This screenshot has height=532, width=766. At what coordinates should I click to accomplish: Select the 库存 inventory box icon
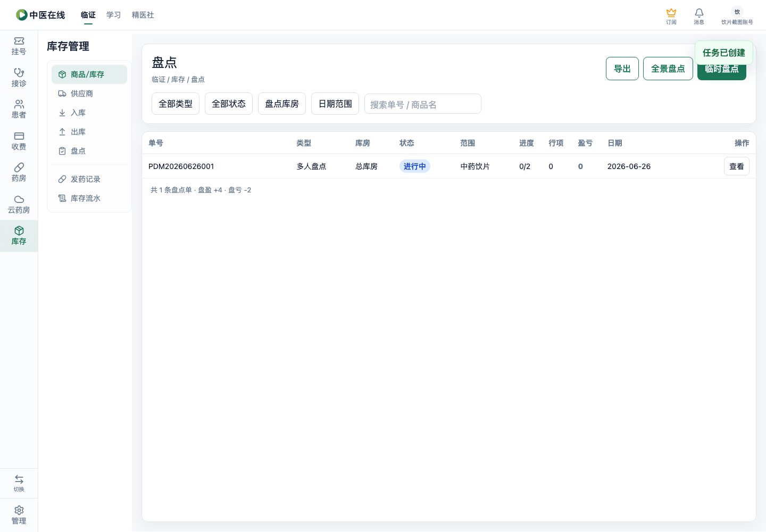click(x=19, y=231)
